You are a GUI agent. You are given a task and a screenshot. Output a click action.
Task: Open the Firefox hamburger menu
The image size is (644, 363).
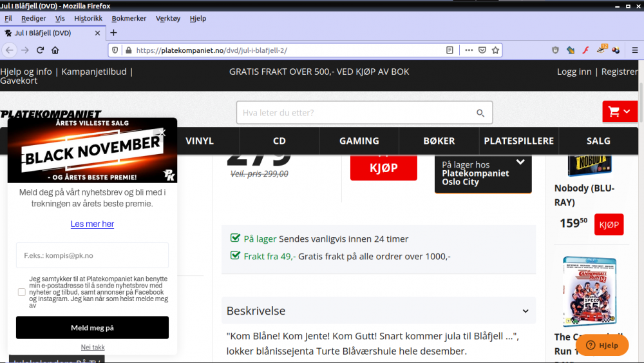pos(635,50)
